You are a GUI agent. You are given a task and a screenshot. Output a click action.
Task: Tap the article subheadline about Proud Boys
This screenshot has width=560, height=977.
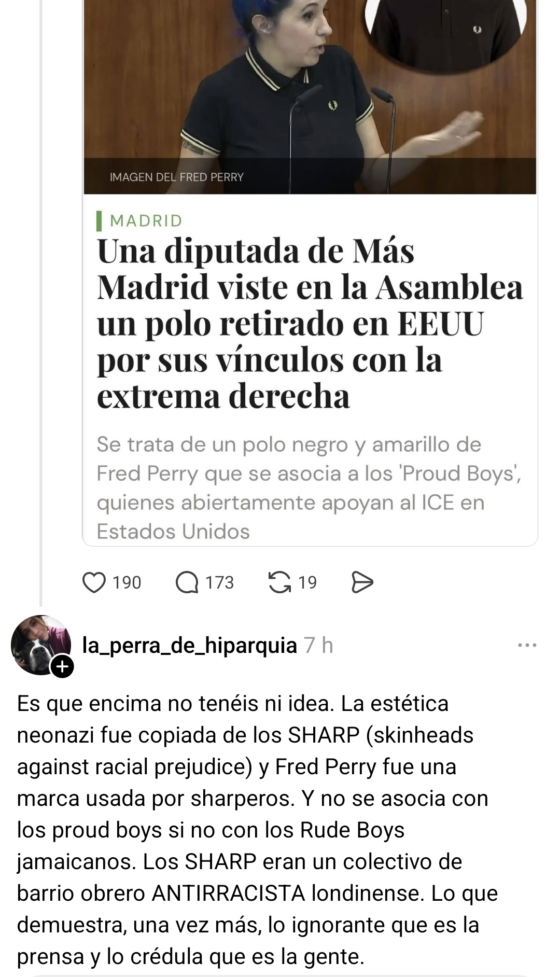point(310,487)
